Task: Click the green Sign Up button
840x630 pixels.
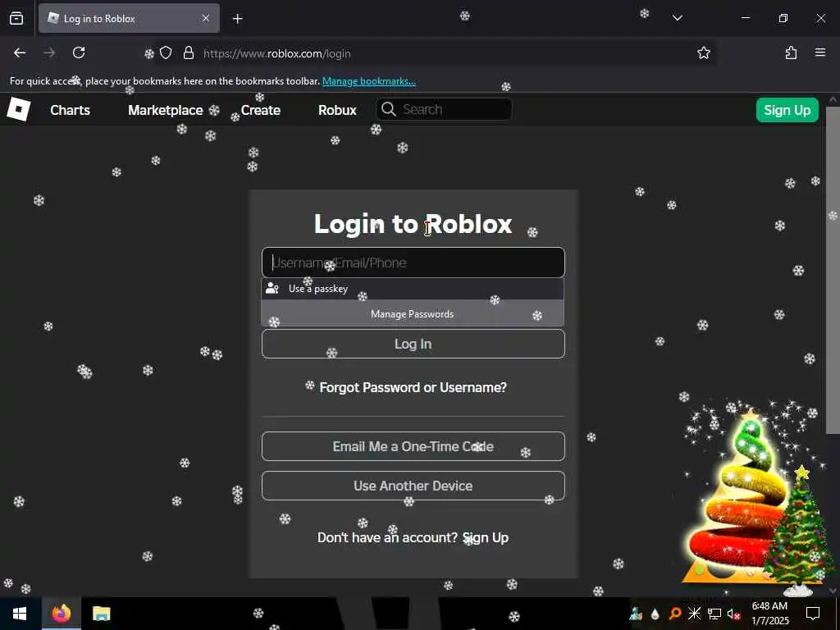Action: point(787,110)
